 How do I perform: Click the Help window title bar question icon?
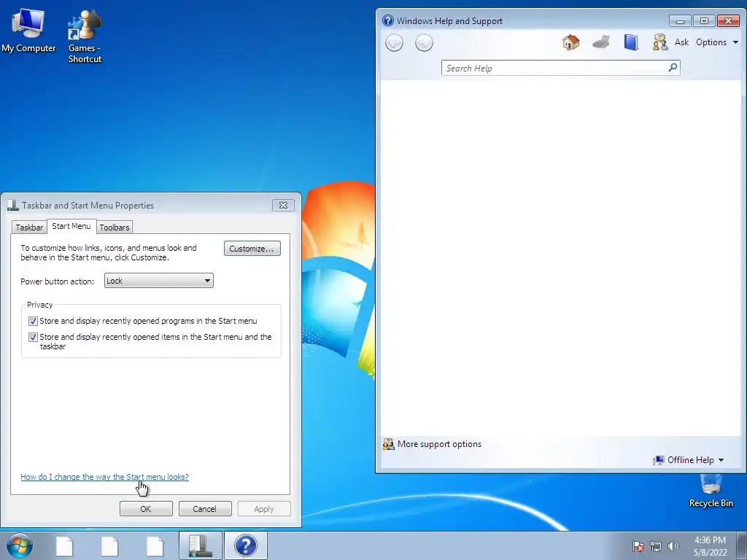388,20
